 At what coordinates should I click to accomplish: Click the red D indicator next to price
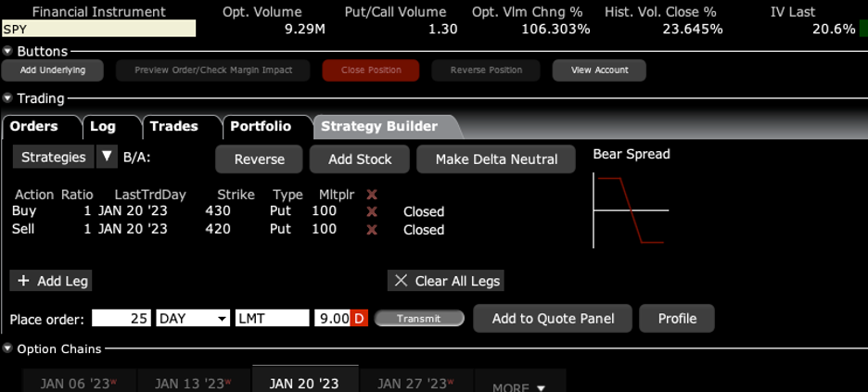click(x=359, y=319)
